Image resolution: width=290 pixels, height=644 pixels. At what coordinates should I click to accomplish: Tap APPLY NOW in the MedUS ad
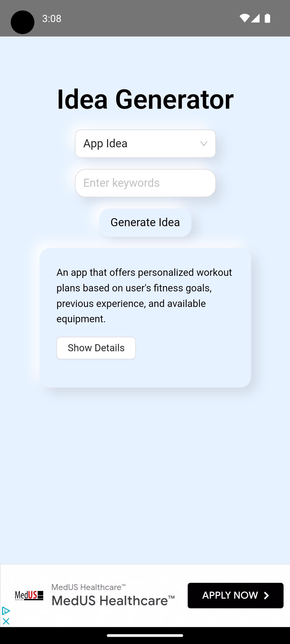point(235,595)
